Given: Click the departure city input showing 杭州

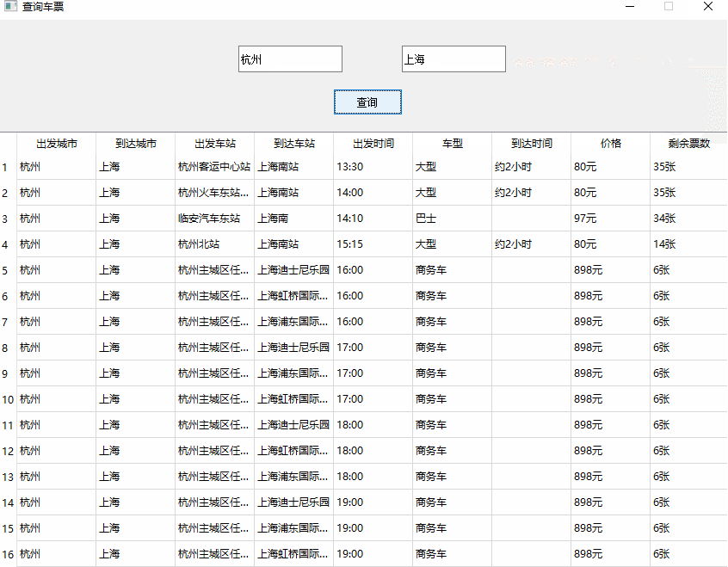Looking at the screenshot, I should (289, 59).
